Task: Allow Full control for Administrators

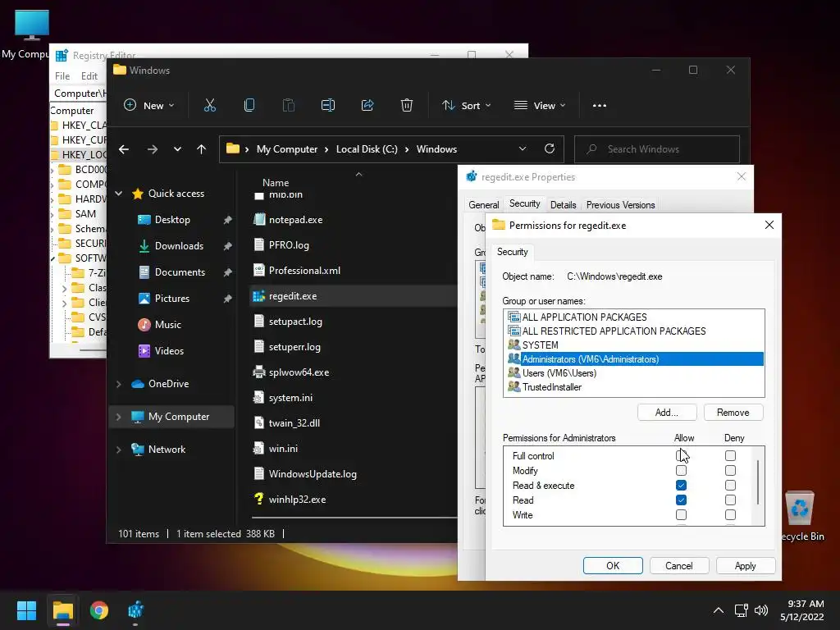Action: point(681,455)
